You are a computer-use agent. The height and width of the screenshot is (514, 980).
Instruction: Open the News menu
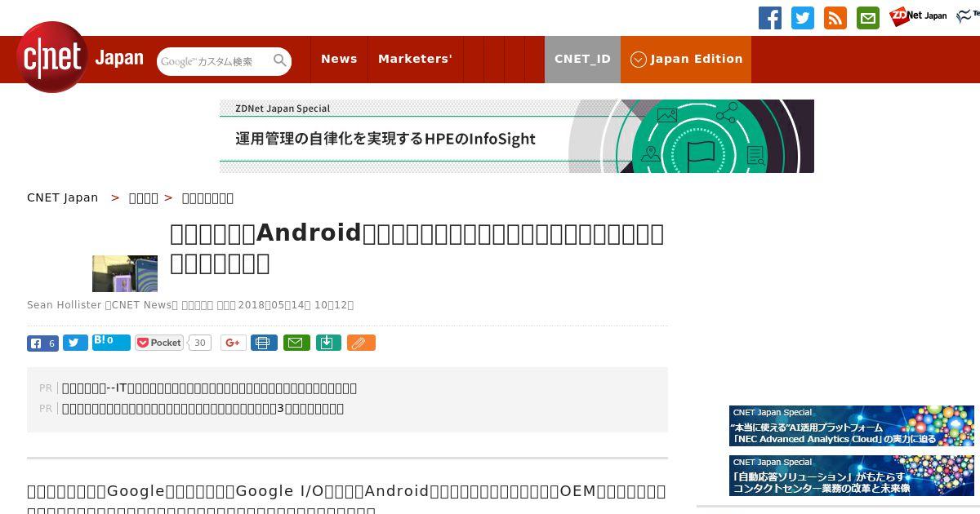pyautogui.click(x=339, y=59)
